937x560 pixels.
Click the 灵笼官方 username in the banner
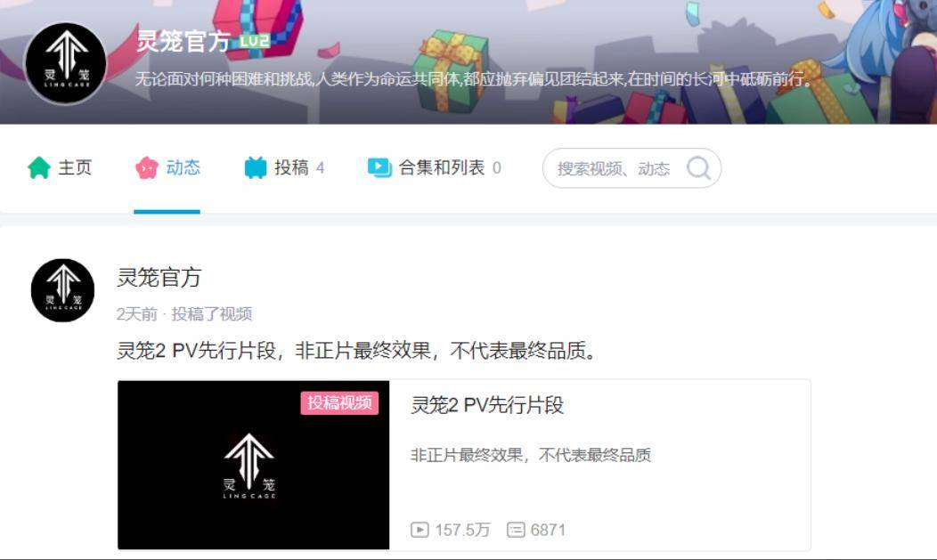click(x=183, y=41)
